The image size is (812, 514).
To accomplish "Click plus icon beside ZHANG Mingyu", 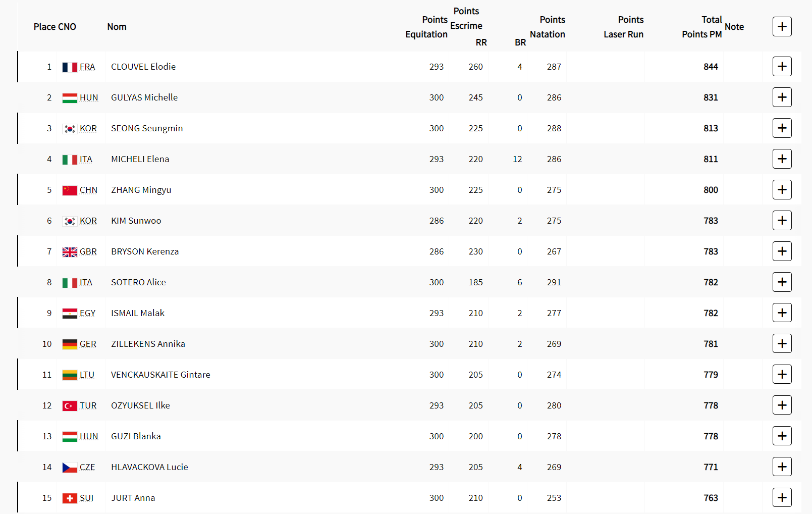I will tap(782, 190).
